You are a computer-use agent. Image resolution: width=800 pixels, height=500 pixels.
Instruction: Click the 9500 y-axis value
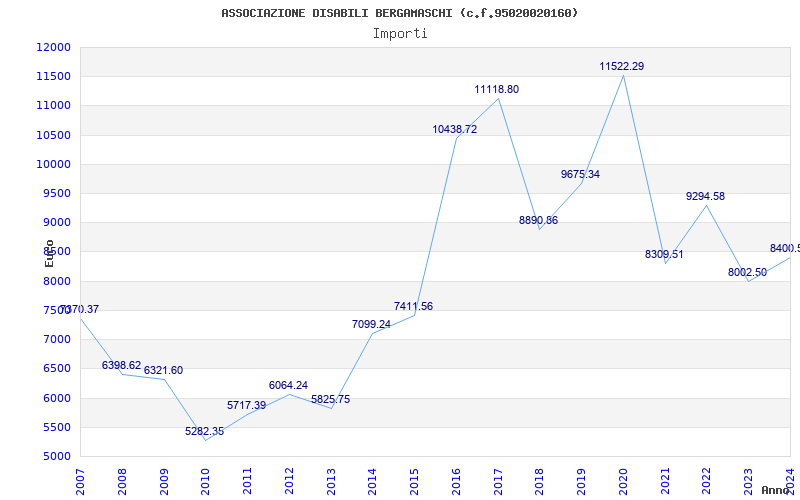[x=56, y=193]
